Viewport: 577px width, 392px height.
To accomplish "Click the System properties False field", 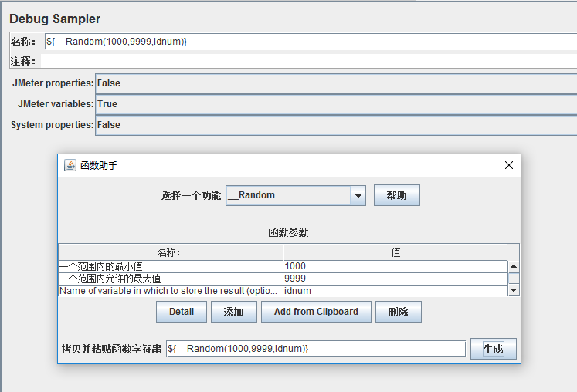I will coord(336,125).
